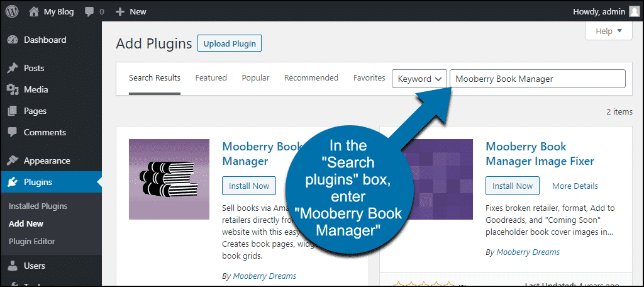Open the Posts menu
The height and width of the screenshot is (287, 644).
pos(51,68)
